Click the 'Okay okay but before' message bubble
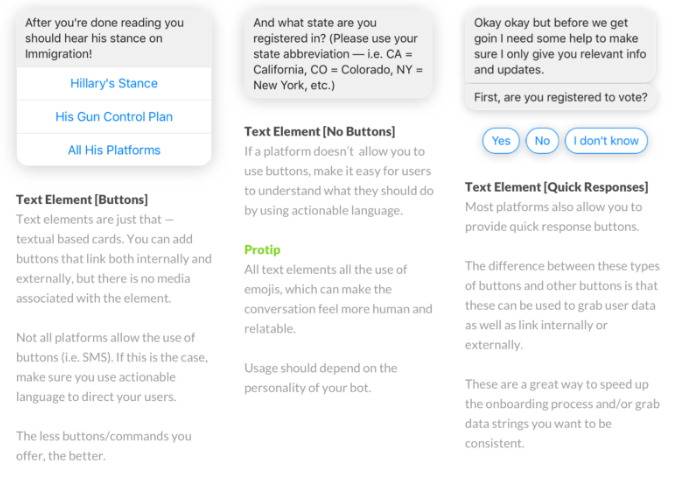The image size is (681, 479). (x=560, y=46)
